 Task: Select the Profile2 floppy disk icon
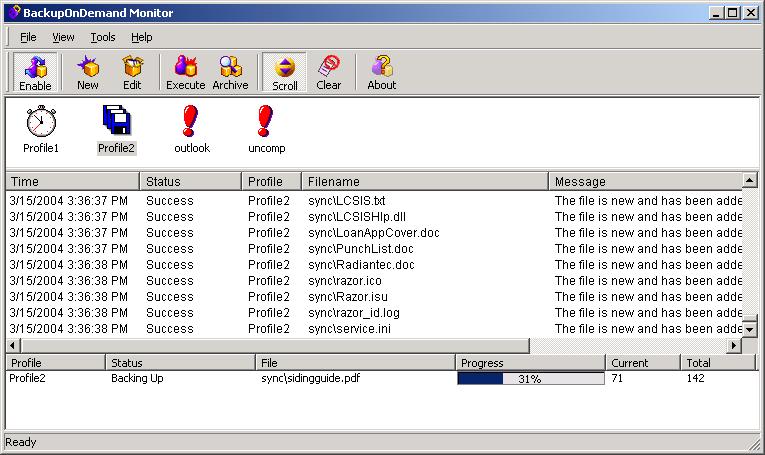[116, 119]
